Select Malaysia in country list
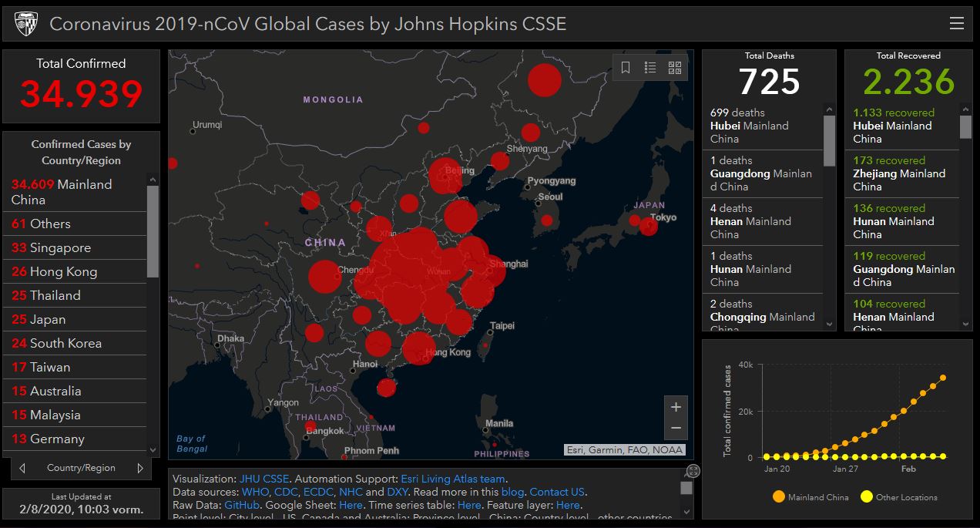Image resolution: width=980 pixels, height=528 pixels. [x=76, y=415]
